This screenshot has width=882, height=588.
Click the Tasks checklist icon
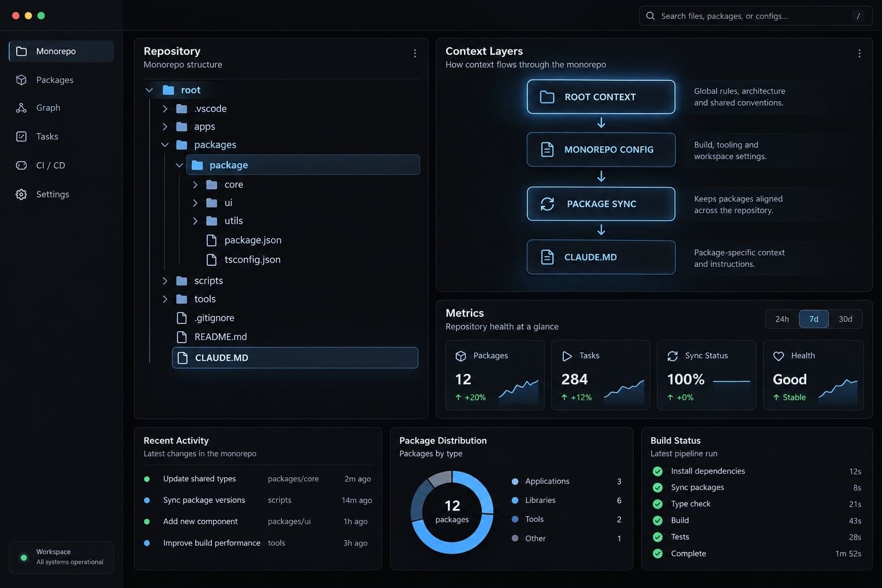click(21, 137)
